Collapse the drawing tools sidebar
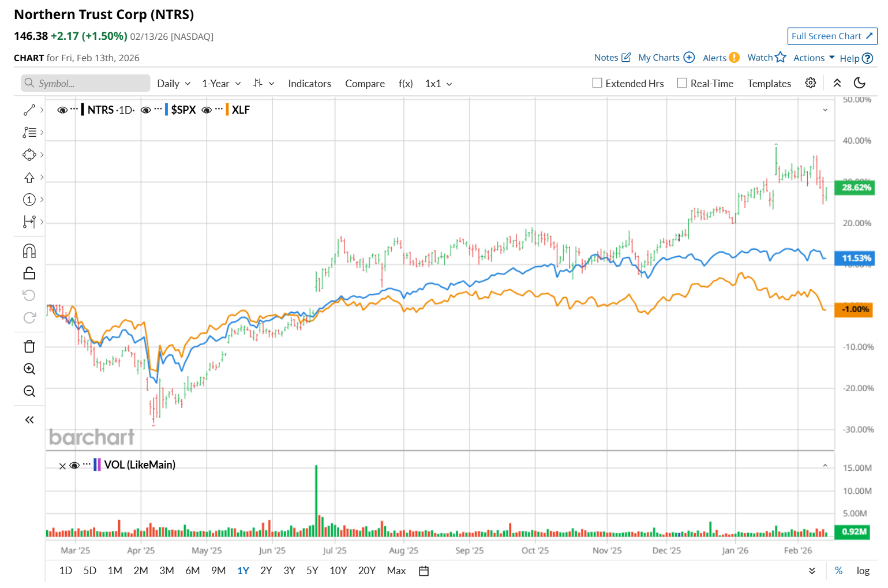 (x=29, y=420)
